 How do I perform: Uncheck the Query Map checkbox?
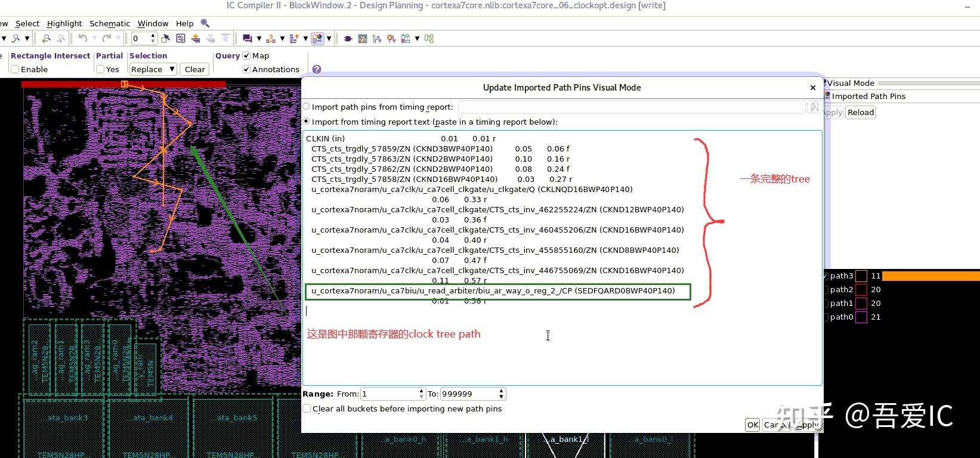[246, 55]
